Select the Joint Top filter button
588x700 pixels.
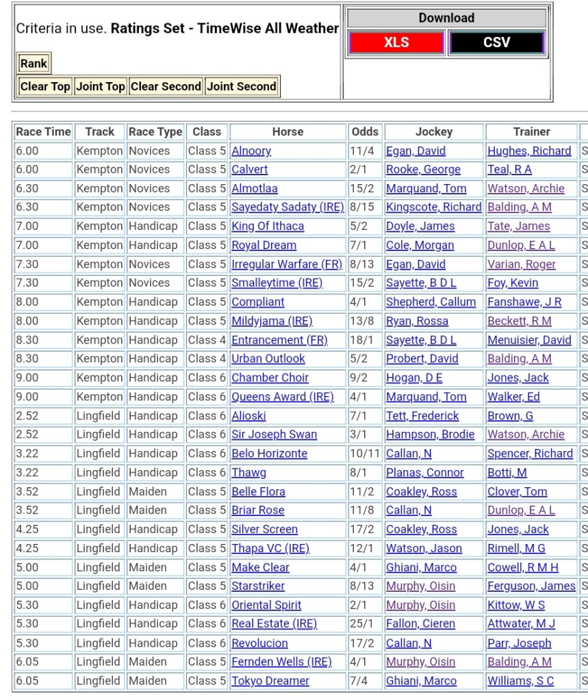coord(101,86)
